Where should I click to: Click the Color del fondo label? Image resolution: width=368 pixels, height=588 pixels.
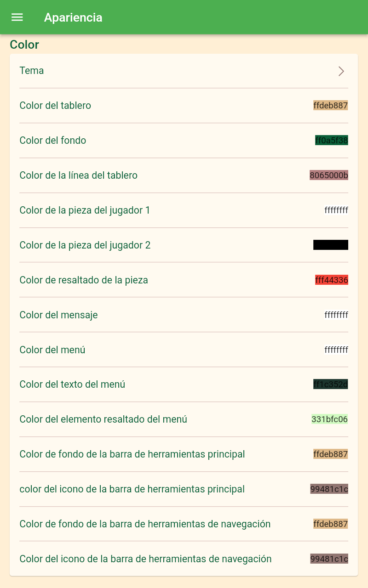53,141
